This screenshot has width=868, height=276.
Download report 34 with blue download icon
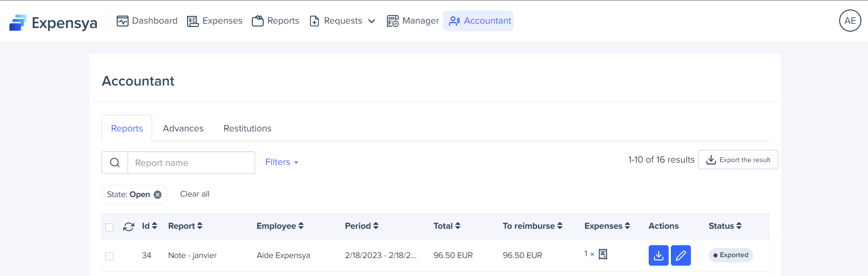tap(658, 256)
